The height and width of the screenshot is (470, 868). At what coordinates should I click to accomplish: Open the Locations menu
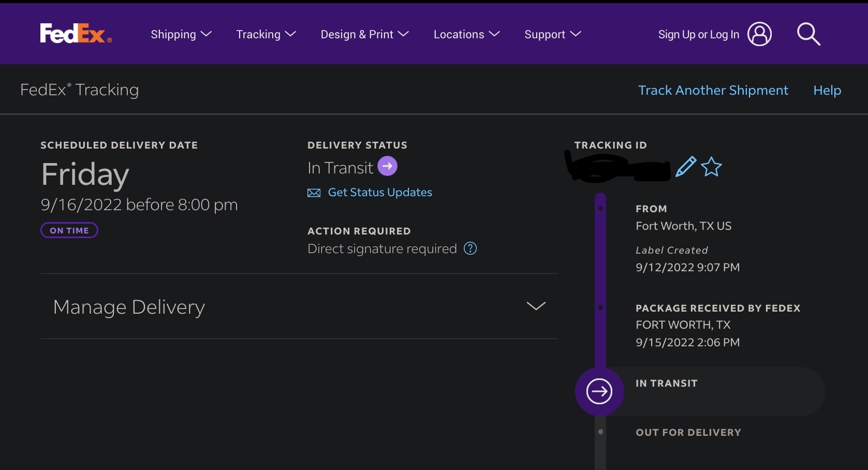coord(466,34)
